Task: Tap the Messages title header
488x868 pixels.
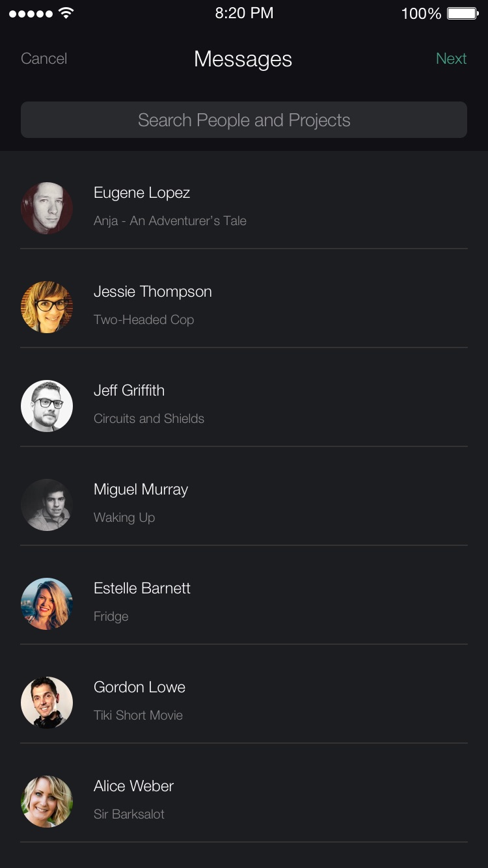Action: click(243, 59)
